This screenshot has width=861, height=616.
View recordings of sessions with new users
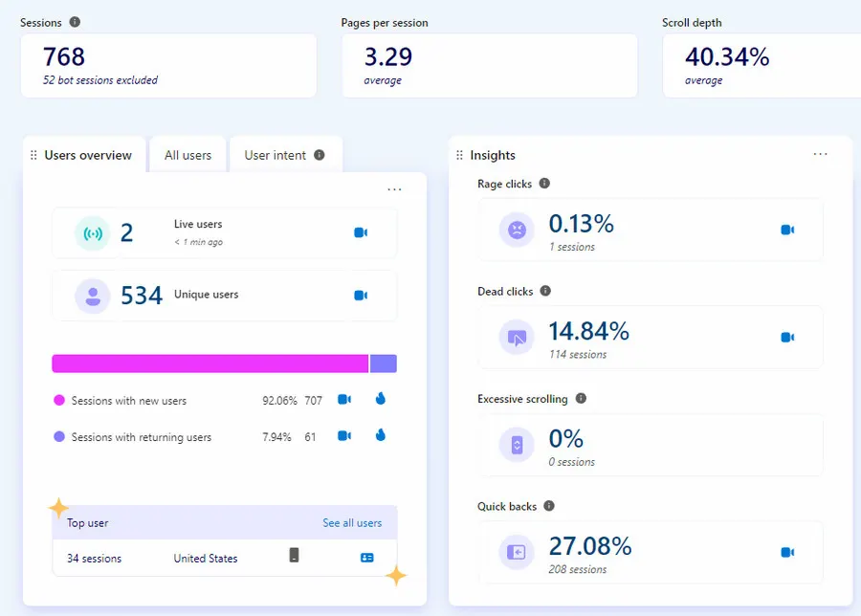coord(344,400)
